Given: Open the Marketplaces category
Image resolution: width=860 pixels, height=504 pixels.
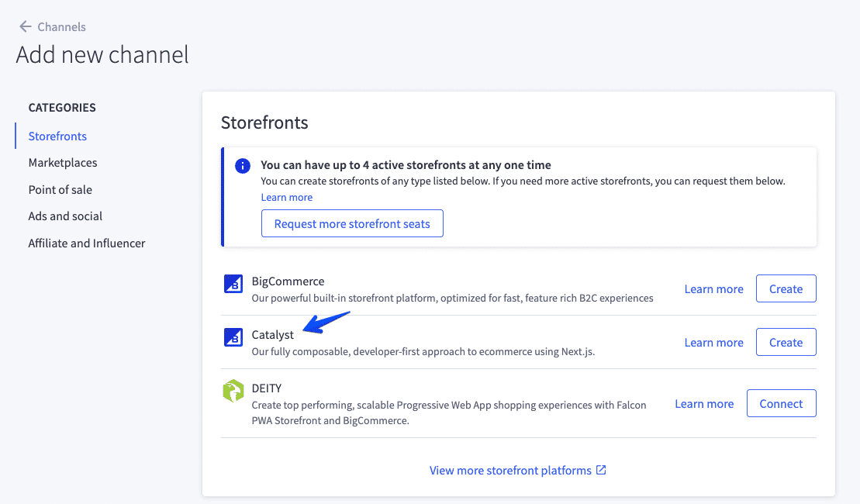Looking at the screenshot, I should tap(63, 163).
